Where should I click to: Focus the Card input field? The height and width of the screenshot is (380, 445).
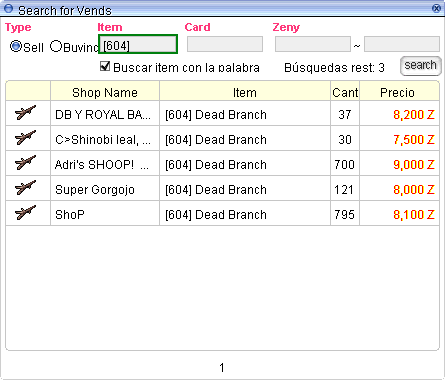coord(225,44)
